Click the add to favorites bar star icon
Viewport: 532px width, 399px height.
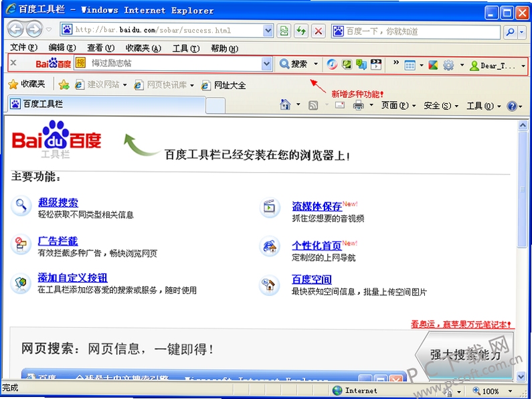coord(64,84)
